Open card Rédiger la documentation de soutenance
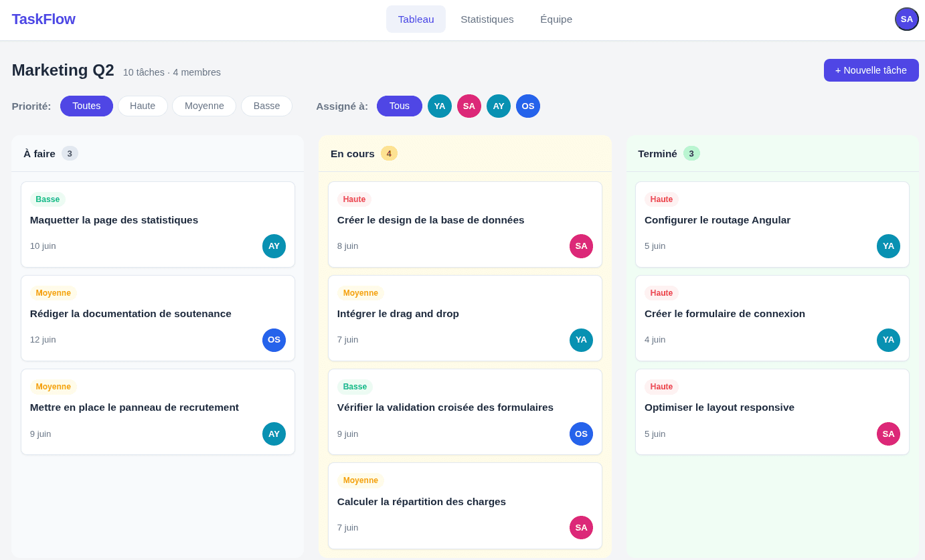 158,318
